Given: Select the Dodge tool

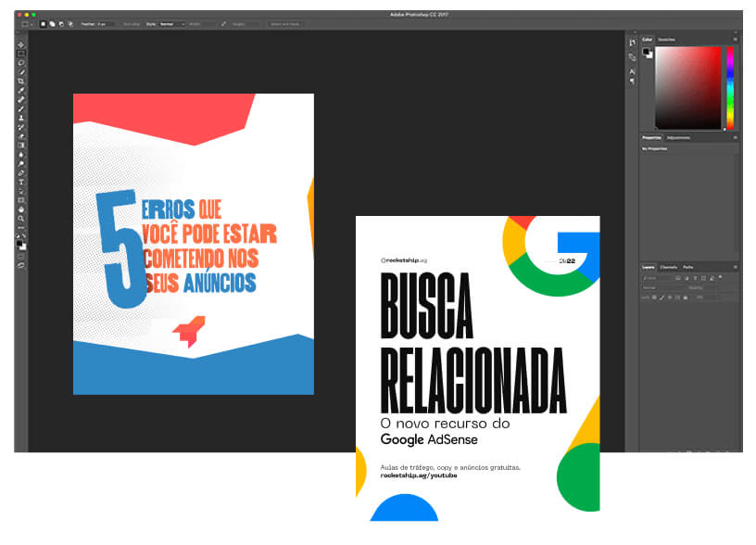Looking at the screenshot, I should click(x=20, y=163).
